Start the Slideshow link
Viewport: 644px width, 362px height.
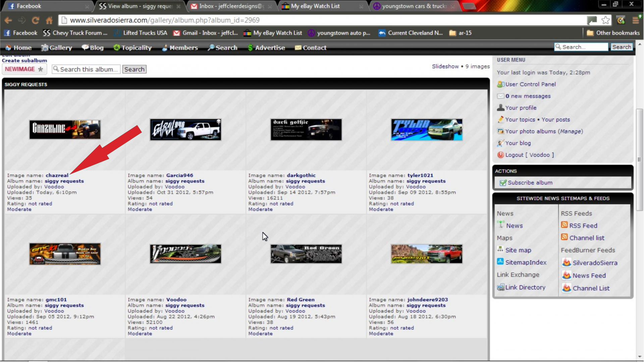pyautogui.click(x=445, y=66)
